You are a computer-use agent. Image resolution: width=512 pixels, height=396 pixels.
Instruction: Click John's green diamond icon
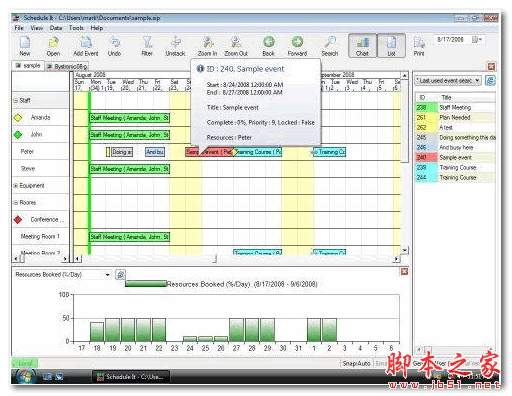tap(18, 135)
